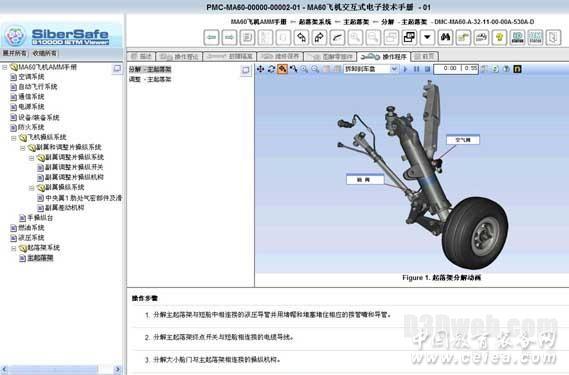This screenshot has height=375, width=569.
Task: Switch to the 操作程序 tab
Action: 384,57
